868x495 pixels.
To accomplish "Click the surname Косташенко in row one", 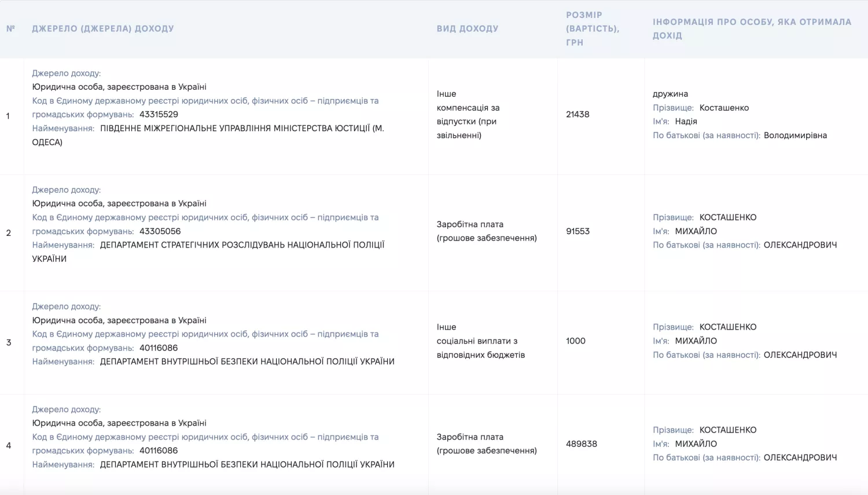I will point(724,108).
